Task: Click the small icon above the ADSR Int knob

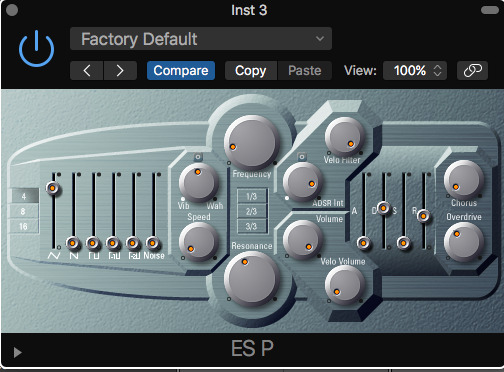Action: pyautogui.click(x=302, y=156)
